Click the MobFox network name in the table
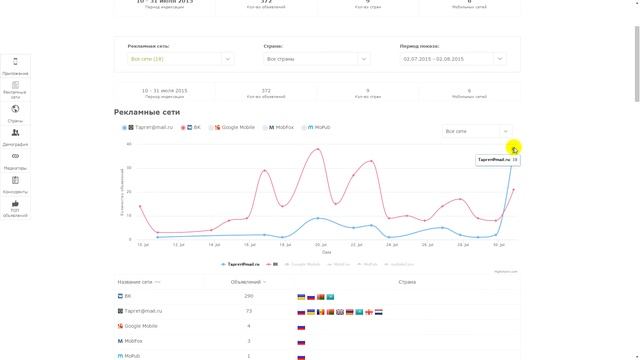The width and height of the screenshot is (640, 360). click(x=133, y=341)
